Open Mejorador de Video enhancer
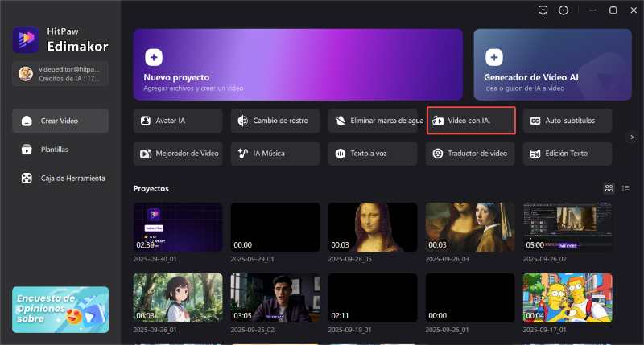Image resolution: width=644 pixels, height=345 pixels. coord(178,153)
